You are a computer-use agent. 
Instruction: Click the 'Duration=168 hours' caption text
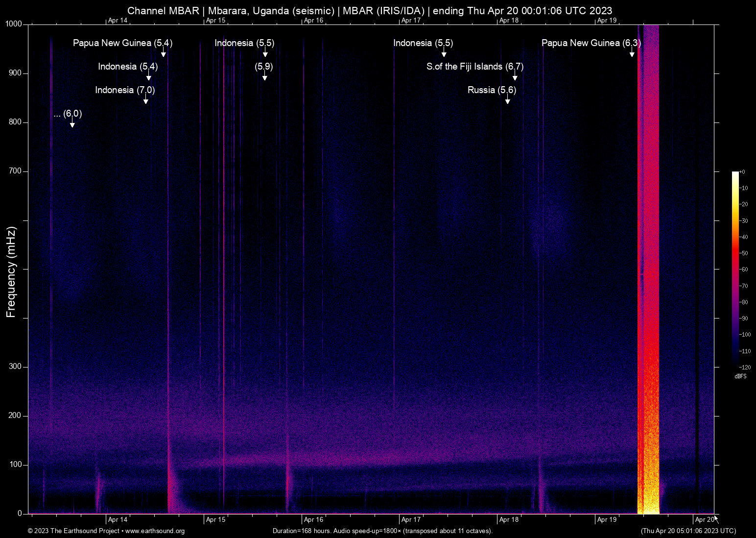click(x=382, y=531)
